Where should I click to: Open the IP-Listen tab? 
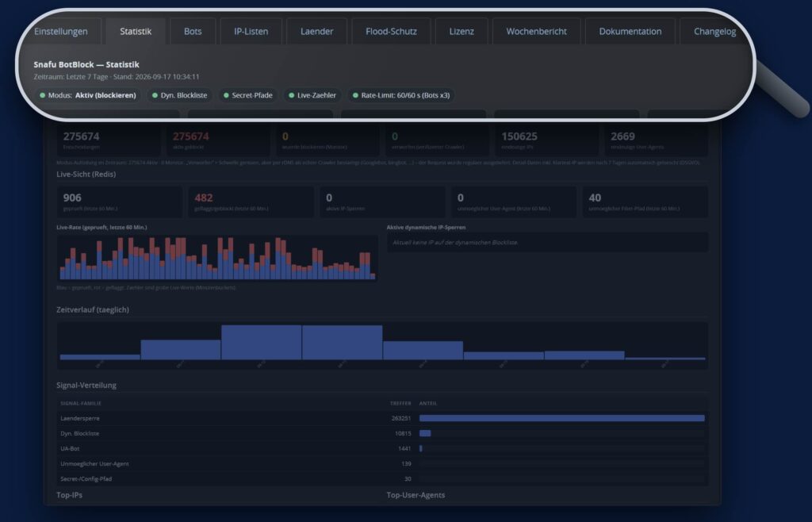click(x=251, y=32)
